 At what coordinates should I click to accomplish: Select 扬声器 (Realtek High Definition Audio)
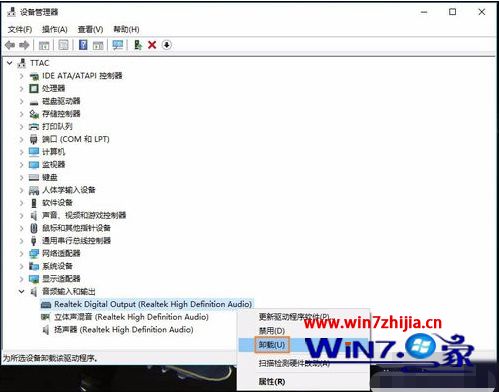(x=124, y=329)
